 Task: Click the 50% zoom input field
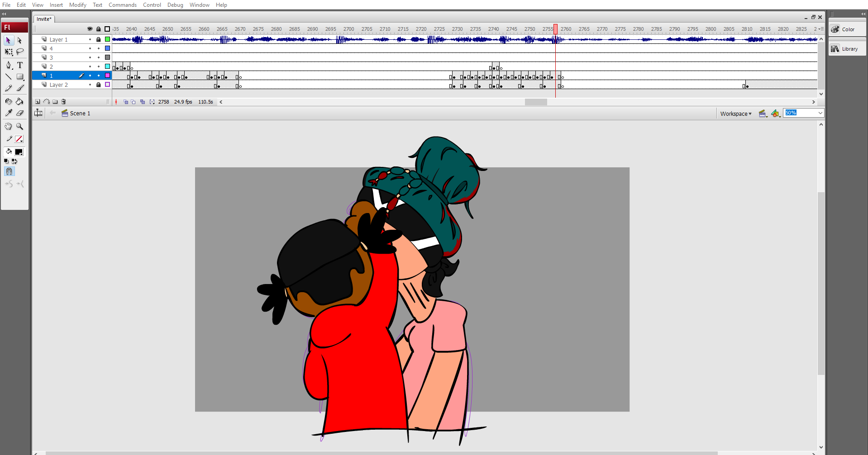[800, 113]
